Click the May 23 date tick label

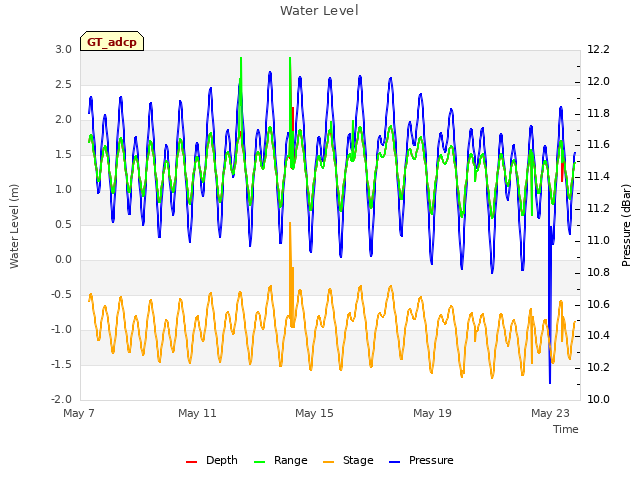click(550, 413)
